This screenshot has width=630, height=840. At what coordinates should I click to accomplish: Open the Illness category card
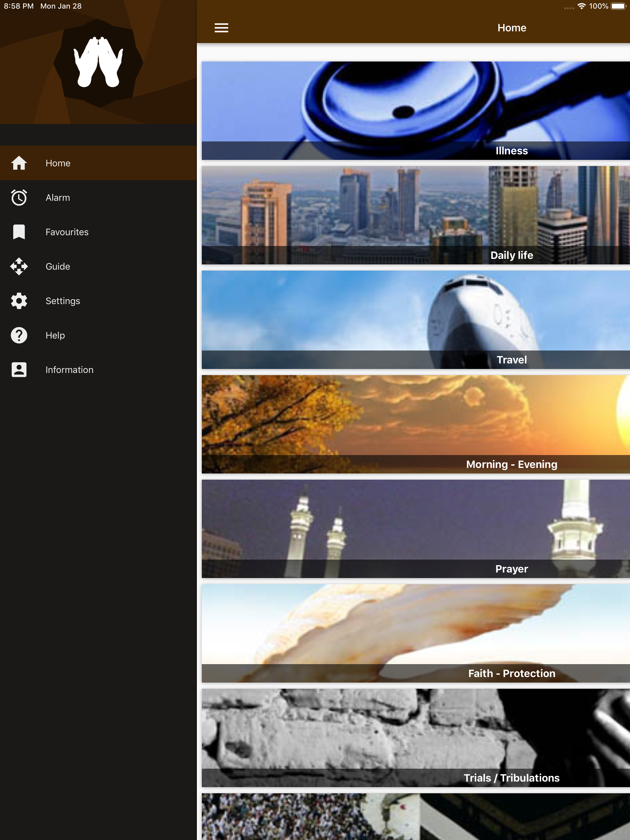click(415, 110)
